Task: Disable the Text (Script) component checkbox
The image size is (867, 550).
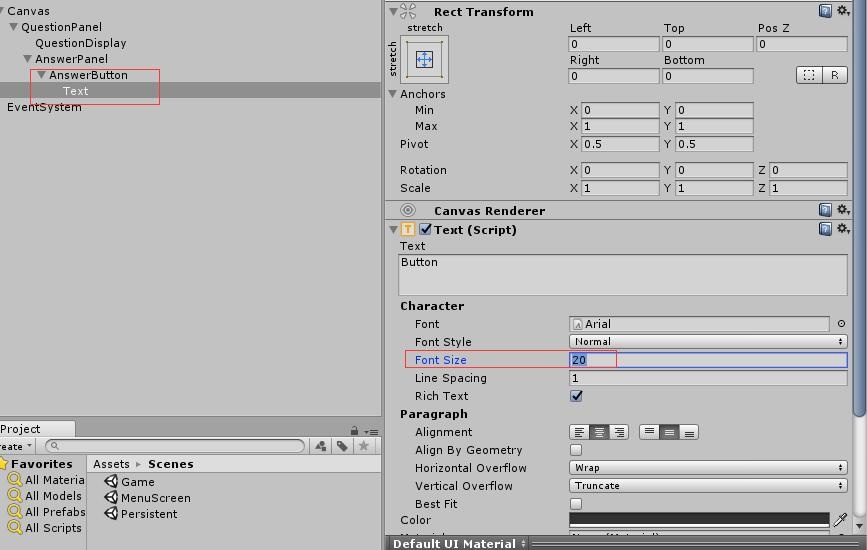Action: (x=425, y=229)
